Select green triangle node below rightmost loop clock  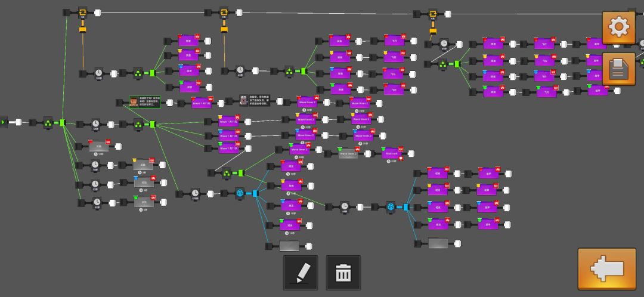click(442, 64)
